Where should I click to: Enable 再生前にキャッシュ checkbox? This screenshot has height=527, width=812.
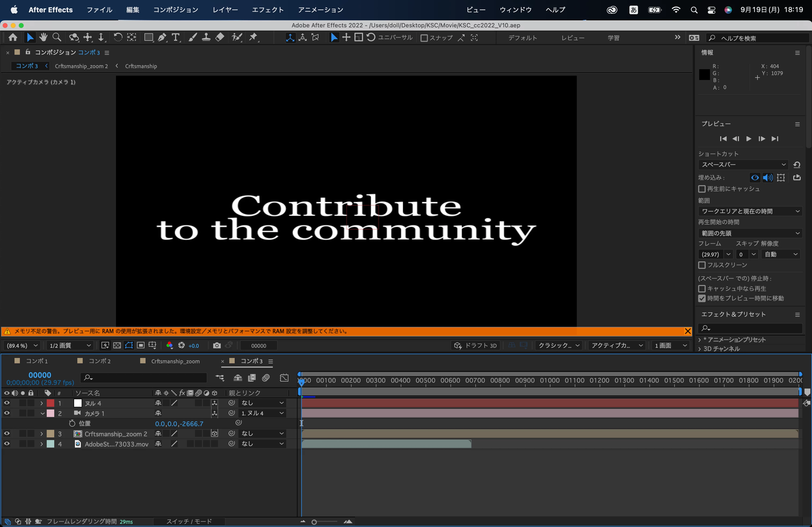point(702,189)
